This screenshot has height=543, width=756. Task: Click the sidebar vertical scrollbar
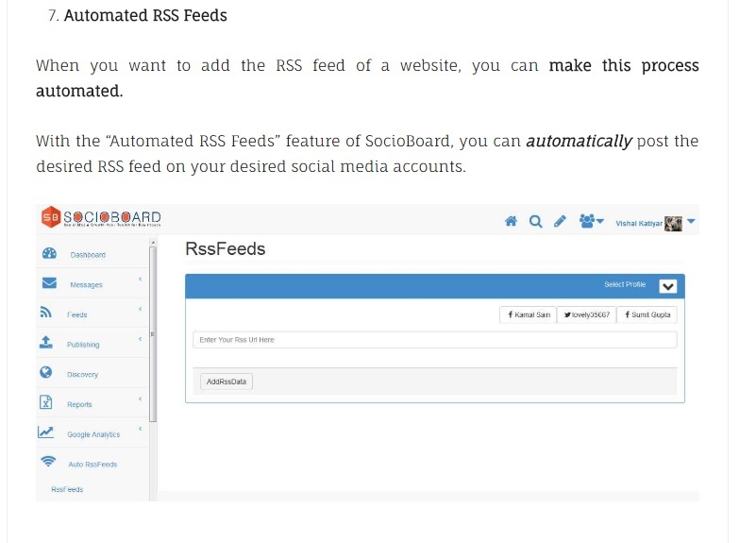point(153,333)
